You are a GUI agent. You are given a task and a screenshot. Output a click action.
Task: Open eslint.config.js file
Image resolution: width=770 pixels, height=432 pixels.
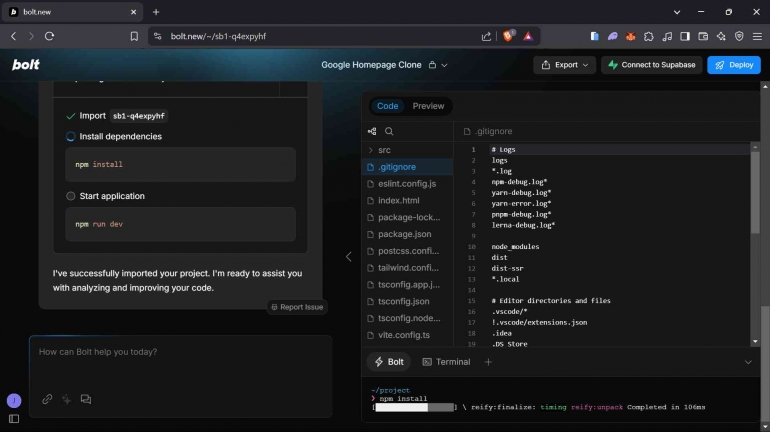(x=407, y=184)
